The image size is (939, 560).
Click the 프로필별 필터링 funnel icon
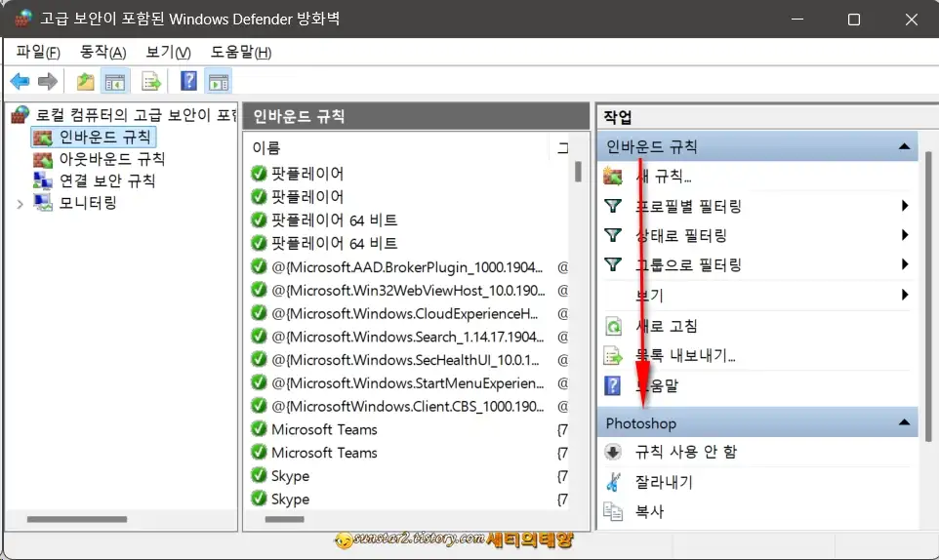pos(613,206)
